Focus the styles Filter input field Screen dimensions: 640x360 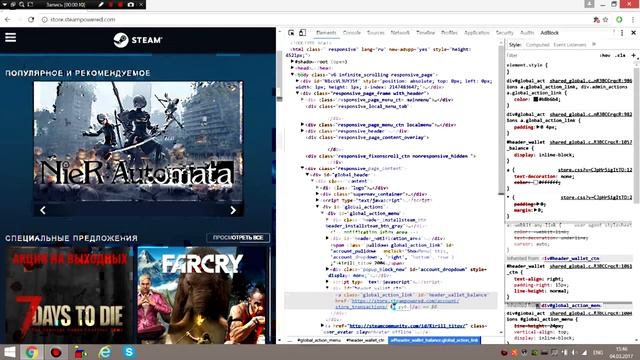tap(551, 55)
